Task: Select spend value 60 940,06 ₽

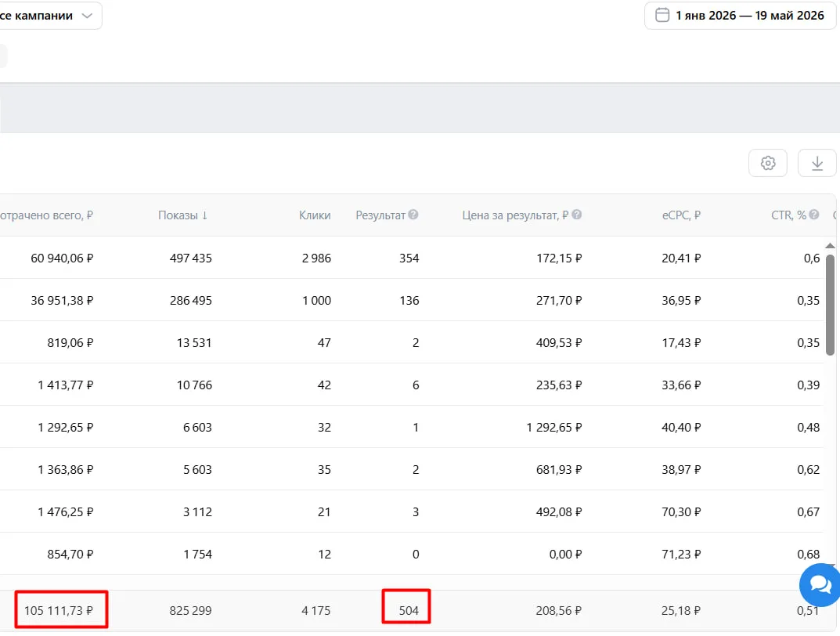Action: 62,258
